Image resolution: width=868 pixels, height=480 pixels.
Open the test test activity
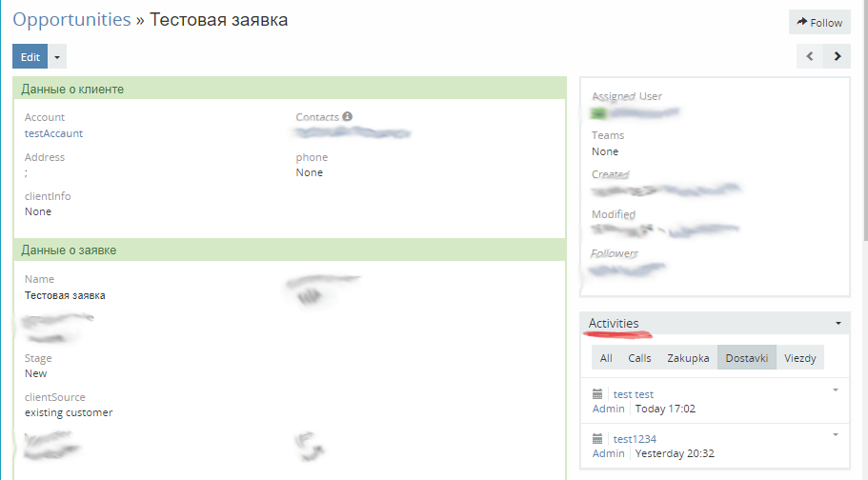point(634,394)
